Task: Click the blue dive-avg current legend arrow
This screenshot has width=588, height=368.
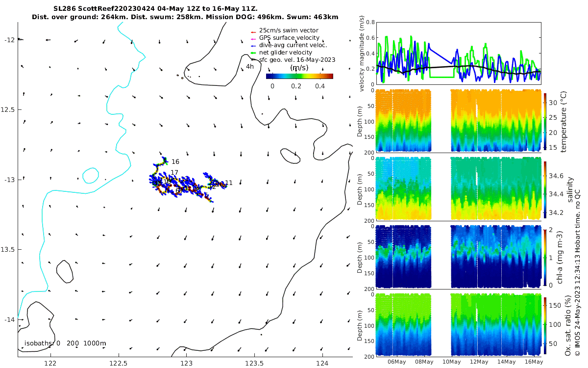Action: click(x=253, y=45)
